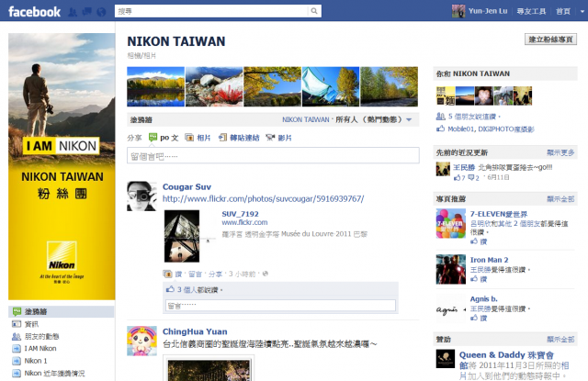The image size is (588, 381).
Task: Click the Iron Man 2 poster thumbnail
Action: [x=451, y=269]
